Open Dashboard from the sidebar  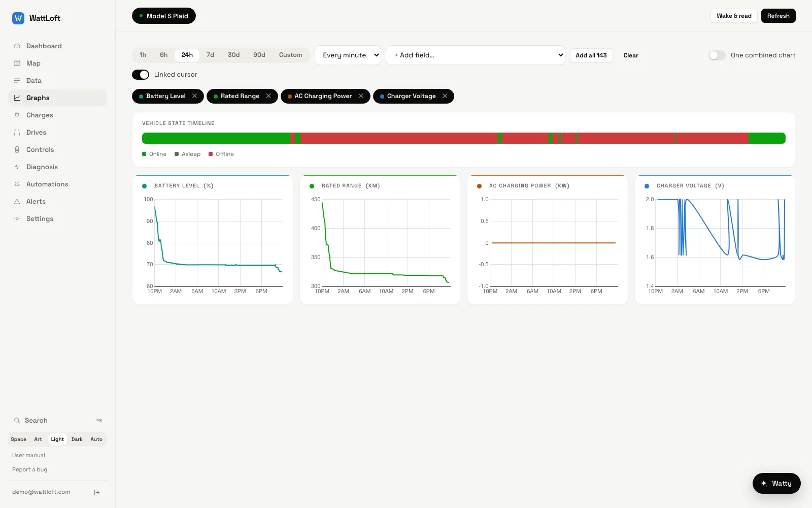tap(57, 46)
